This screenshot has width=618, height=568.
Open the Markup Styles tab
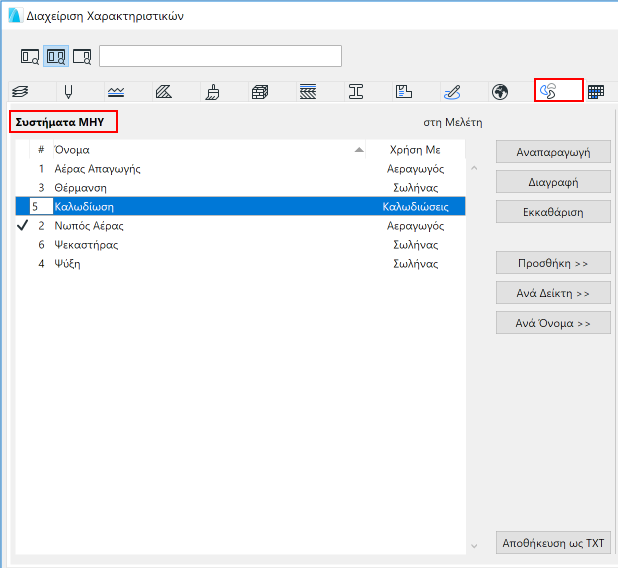[x=452, y=92]
